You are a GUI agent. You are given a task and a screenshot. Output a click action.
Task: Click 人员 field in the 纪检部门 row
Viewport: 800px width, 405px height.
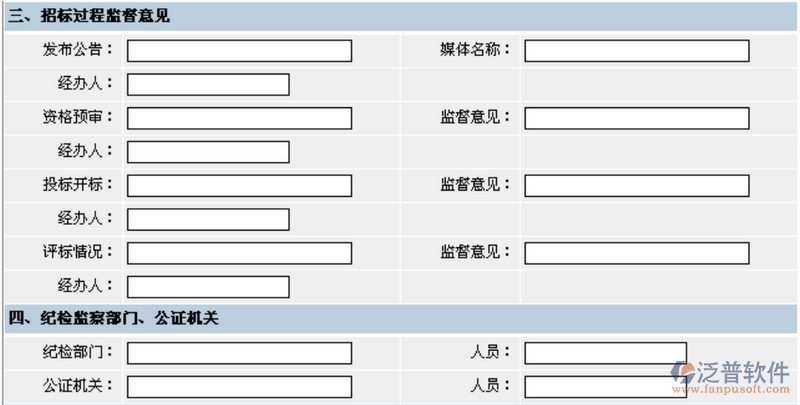(605, 353)
